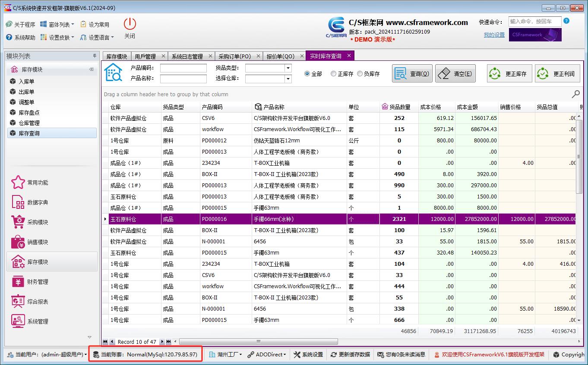588x365 pixels.
Task: Switch to the 采购订单(PO) tab
Action: coord(234,57)
